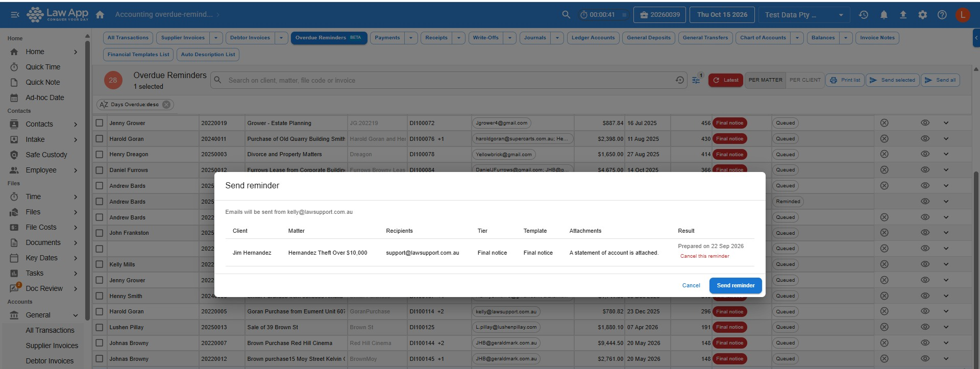Remove the Days Overdue sort chip
Viewport: 980px width, 369px height.
[166, 105]
